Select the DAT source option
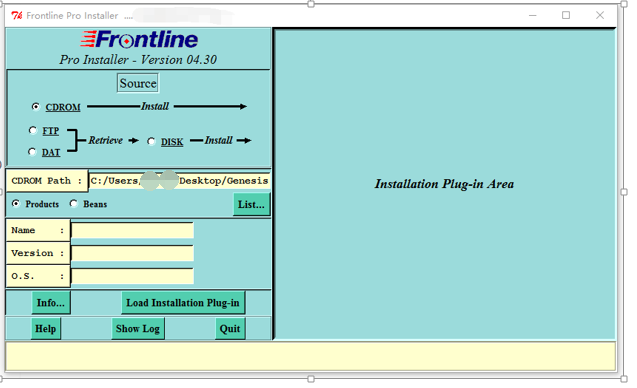 coord(32,152)
